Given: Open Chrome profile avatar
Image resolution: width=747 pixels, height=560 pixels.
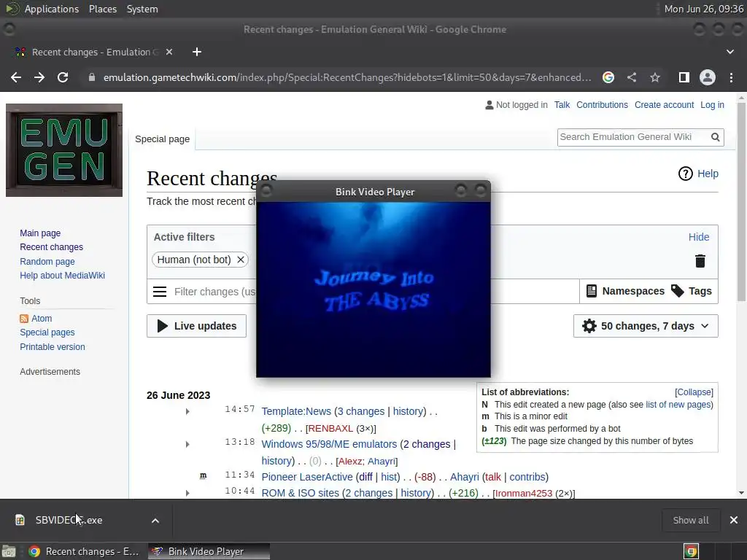Looking at the screenshot, I should [x=708, y=77].
